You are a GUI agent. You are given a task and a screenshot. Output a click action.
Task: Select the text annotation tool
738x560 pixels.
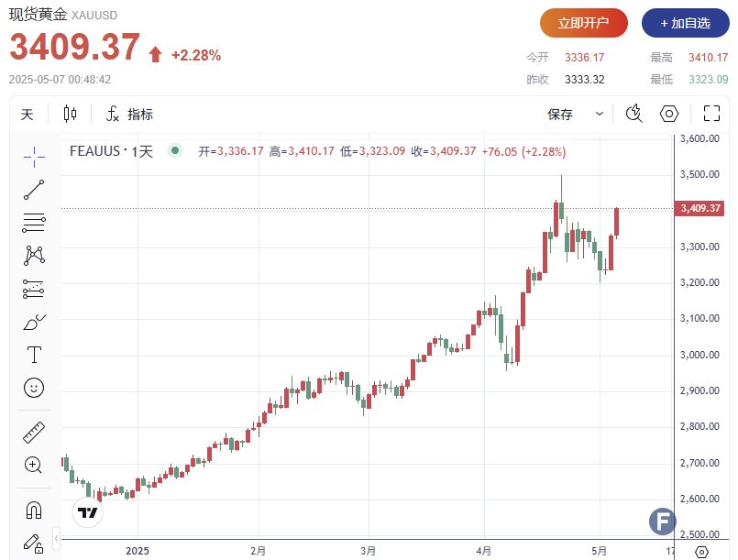pyautogui.click(x=34, y=355)
